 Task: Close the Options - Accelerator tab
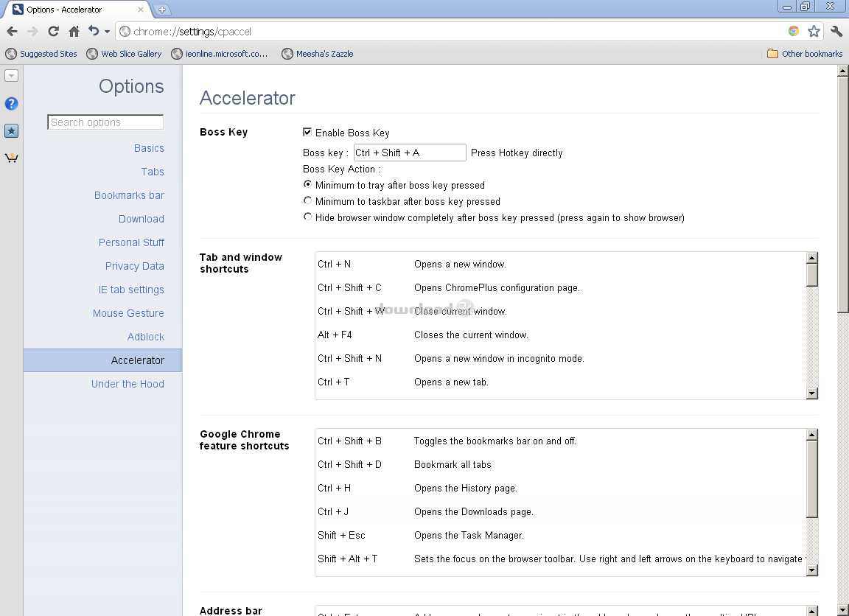click(140, 10)
